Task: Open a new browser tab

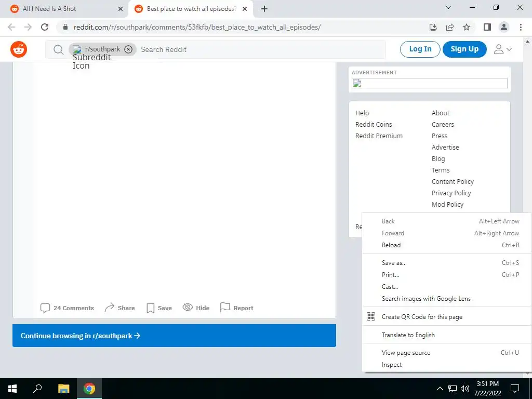Action: [264, 9]
